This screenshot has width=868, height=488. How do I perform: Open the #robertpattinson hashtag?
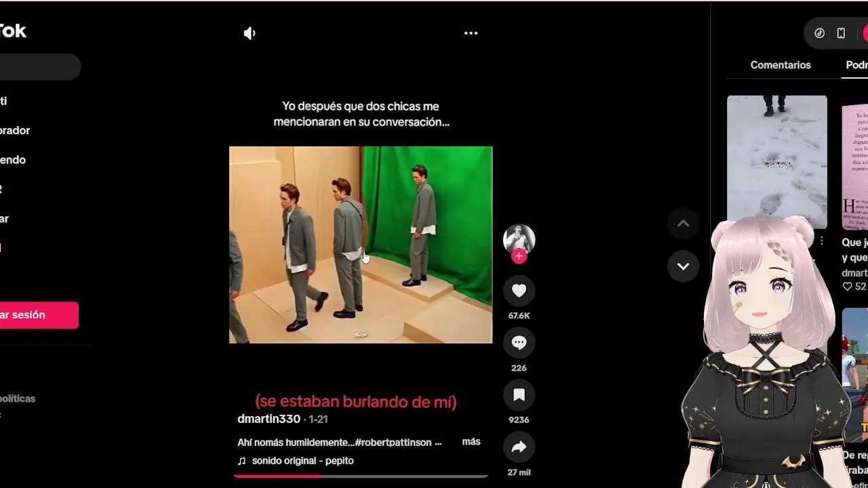pos(393,442)
